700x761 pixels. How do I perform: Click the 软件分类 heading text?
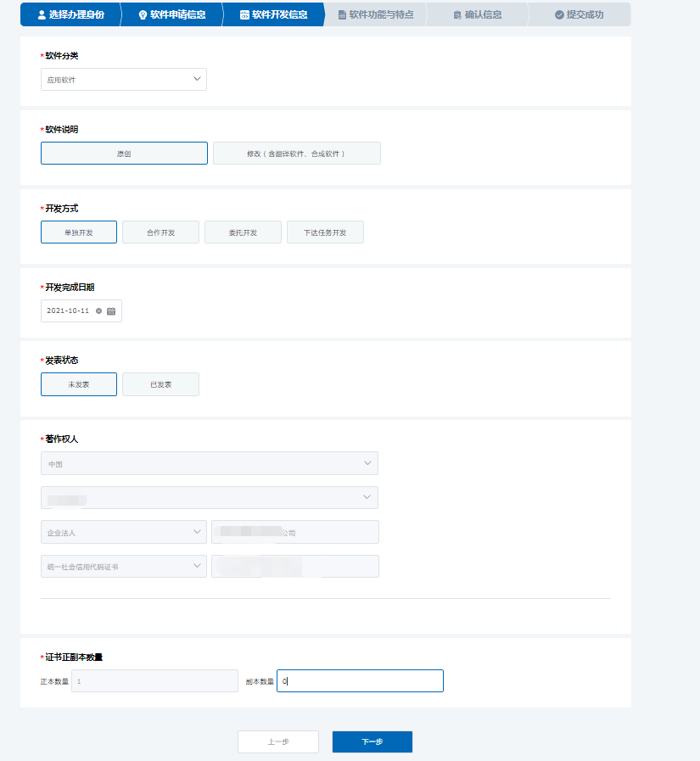pyautogui.click(x=62, y=56)
